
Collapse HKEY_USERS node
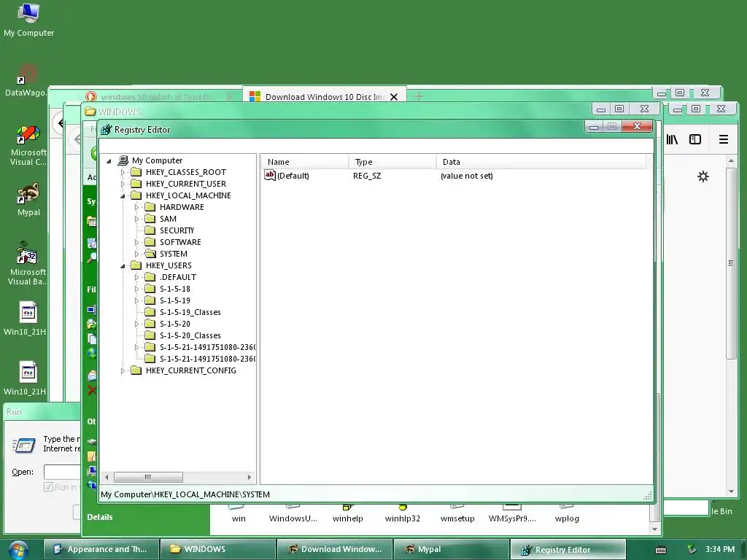click(123, 265)
